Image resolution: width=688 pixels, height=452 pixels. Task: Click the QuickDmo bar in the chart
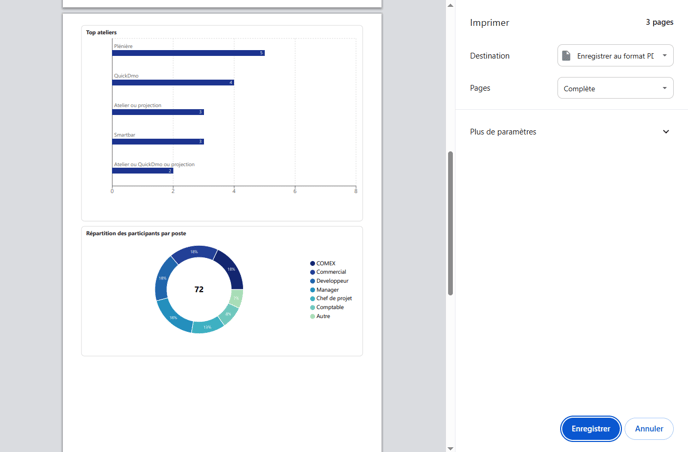(172, 83)
